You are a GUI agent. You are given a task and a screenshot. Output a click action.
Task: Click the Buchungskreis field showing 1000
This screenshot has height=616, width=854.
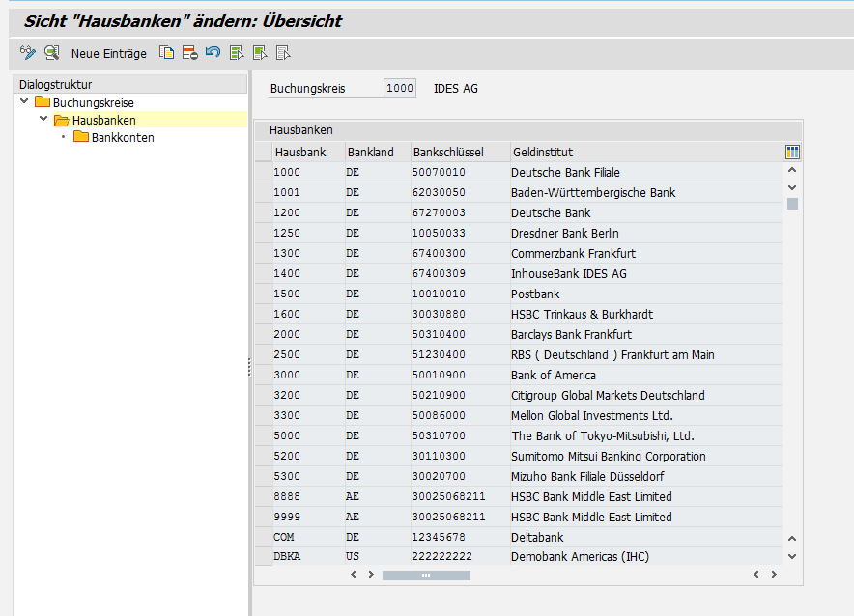[x=399, y=89]
